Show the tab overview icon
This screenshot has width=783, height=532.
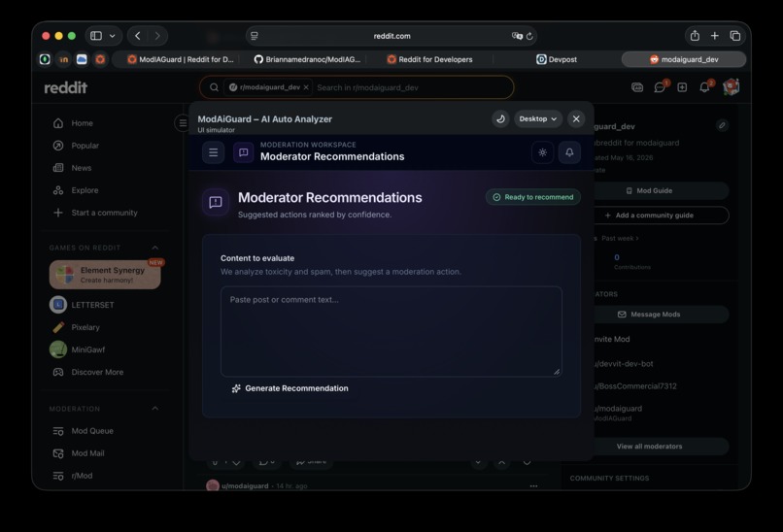coord(735,36)
